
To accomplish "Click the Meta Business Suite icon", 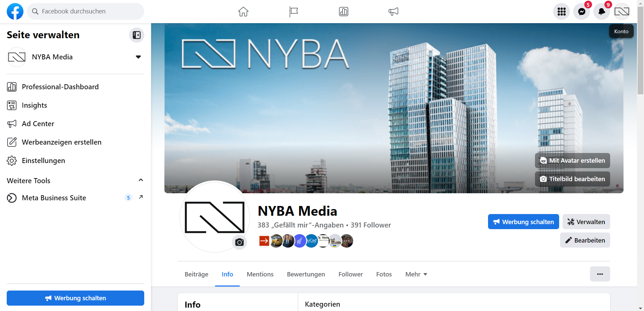I will click(x=12, y=198).
